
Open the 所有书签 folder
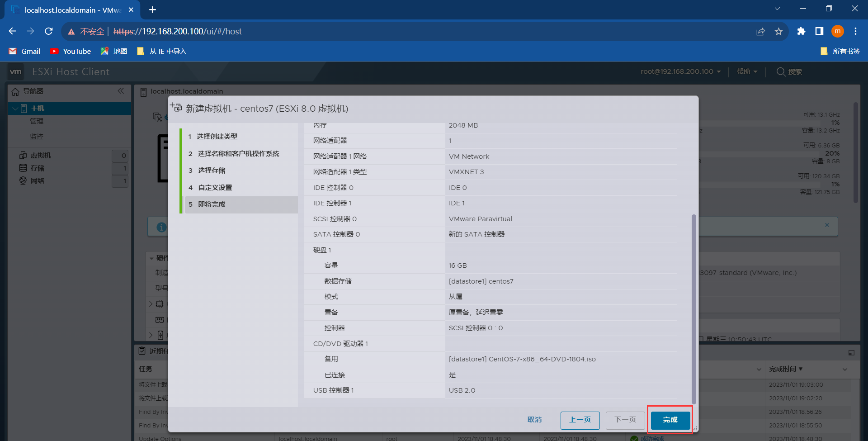(840, 51)
